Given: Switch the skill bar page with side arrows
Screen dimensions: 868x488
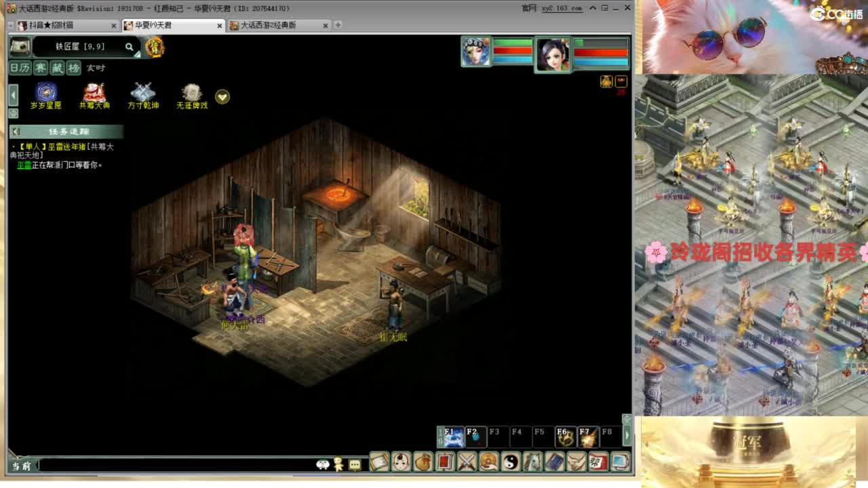Looking at the screenshot, I should [440, 436].
